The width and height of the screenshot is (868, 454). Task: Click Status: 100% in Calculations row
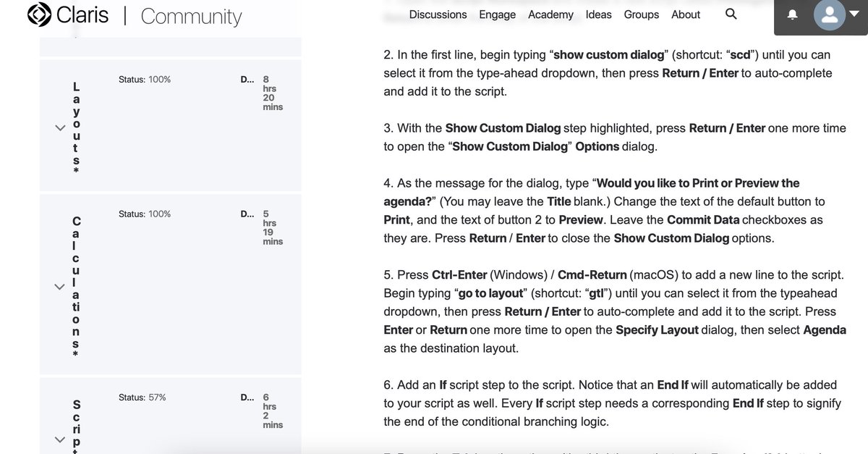tap(145, 214)
